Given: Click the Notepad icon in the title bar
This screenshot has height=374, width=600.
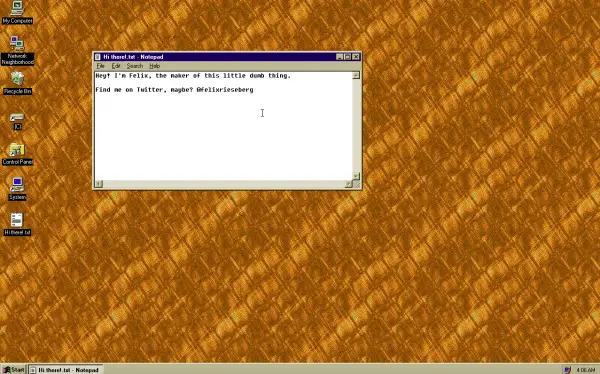Looking at the screenshot, I should click(x=98, y=57).
